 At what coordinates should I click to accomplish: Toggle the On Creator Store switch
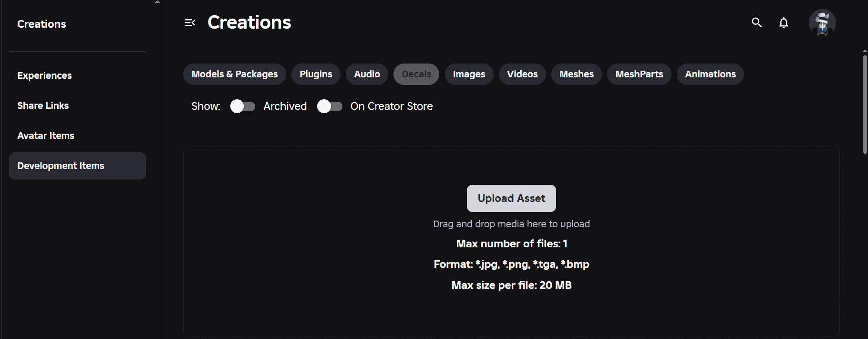point(330,106)
